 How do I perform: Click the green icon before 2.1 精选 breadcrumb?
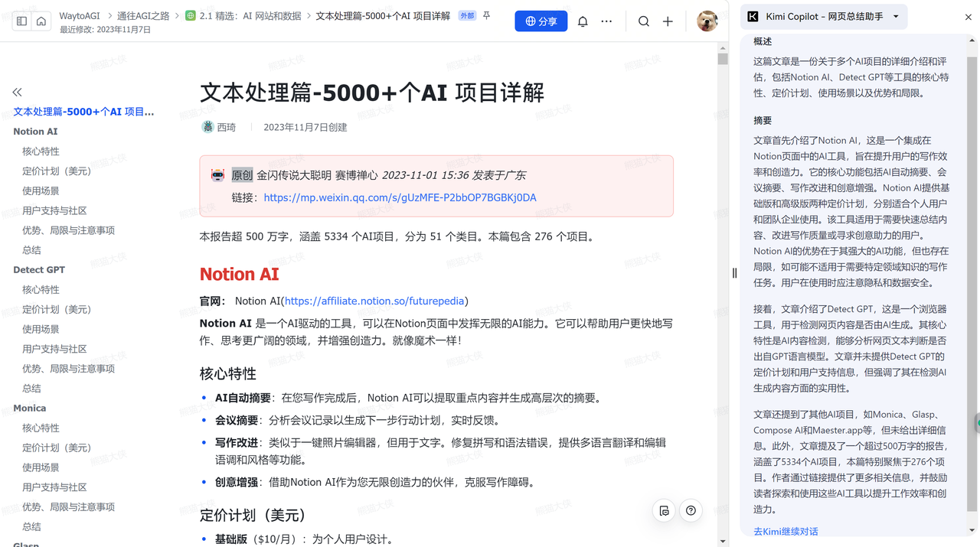click(190, 15)
